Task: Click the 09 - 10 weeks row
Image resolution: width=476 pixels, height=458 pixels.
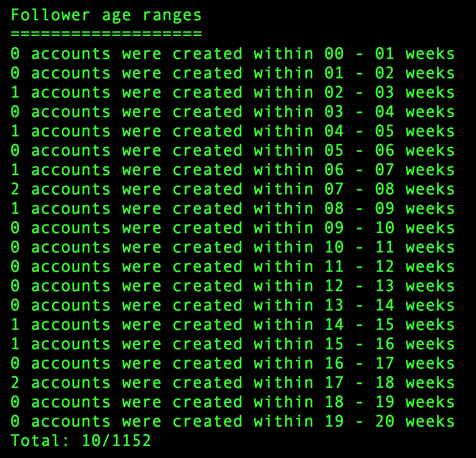Action: click(x=233, y=228)
